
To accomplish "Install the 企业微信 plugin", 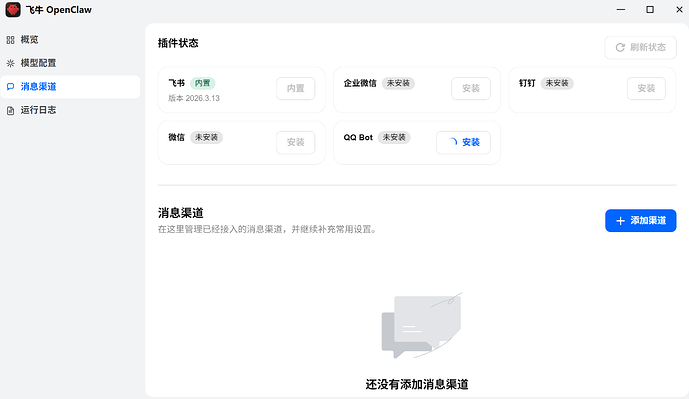I will click(x=471, y=88).
